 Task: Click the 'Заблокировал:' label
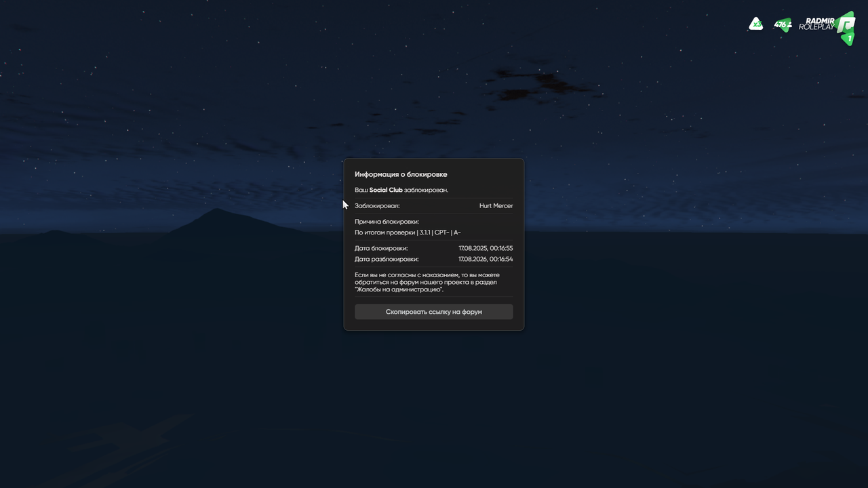[x=377, y=205]
